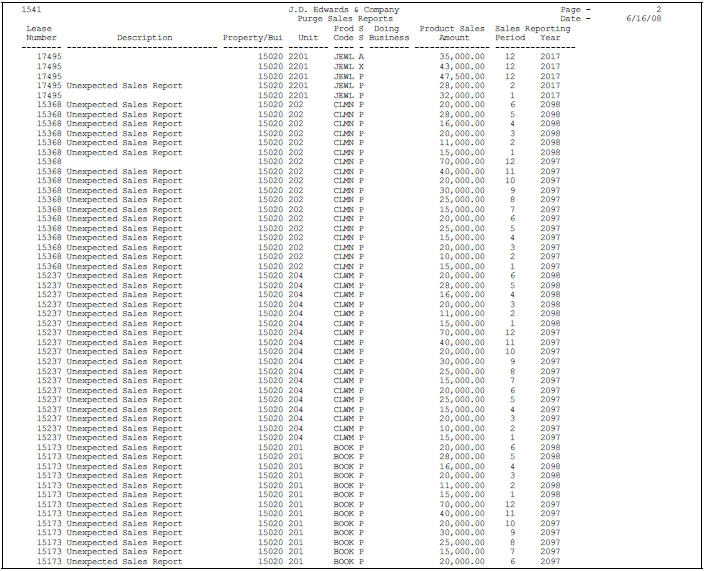Click period 10 in the lease 15237 rows

click(510, 352)
